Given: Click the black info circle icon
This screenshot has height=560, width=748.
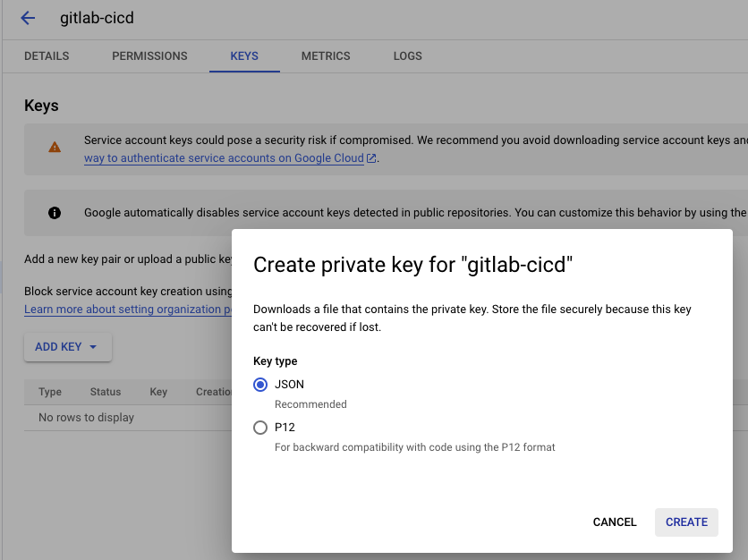Looking at the screenshot, I should (x=55, y=213).
